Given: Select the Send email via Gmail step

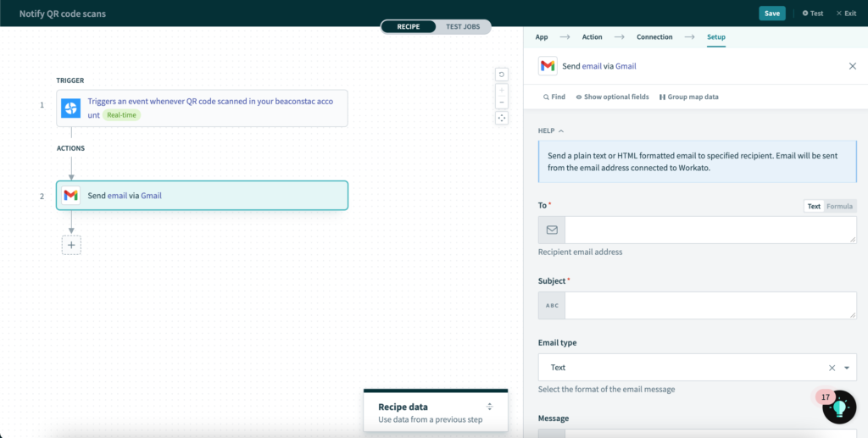Looking at the screenshot, I should click(x=202, y=195).
